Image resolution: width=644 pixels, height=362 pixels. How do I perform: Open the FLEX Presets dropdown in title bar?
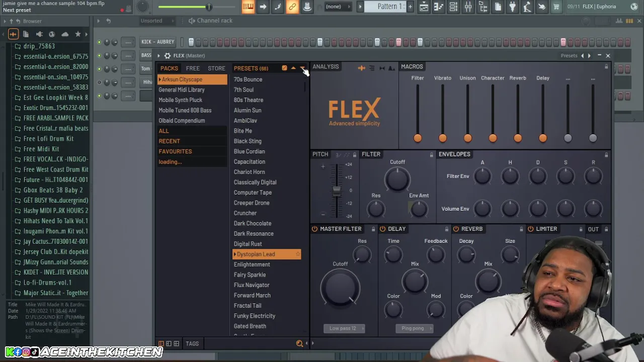pos(569,56)
